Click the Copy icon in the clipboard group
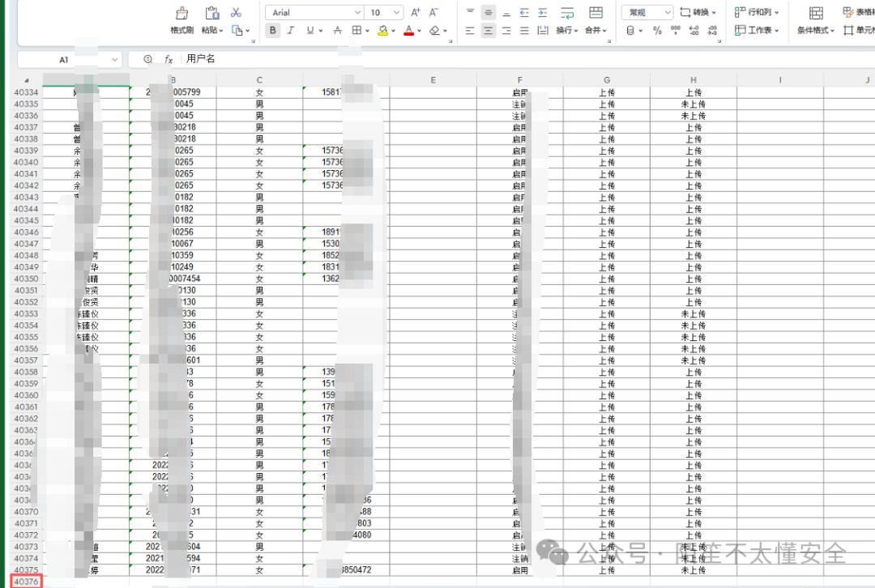This screenshot has height=588, width=875. pos(237,30)
